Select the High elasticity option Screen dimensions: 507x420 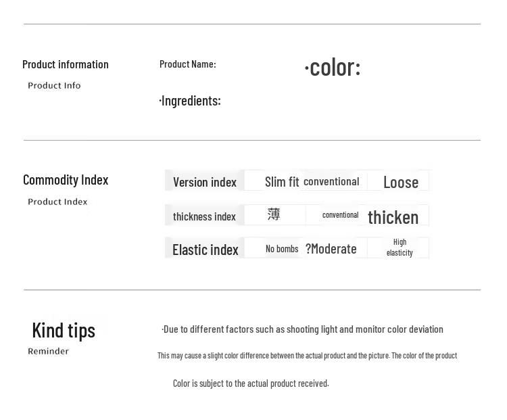point(400,248)
